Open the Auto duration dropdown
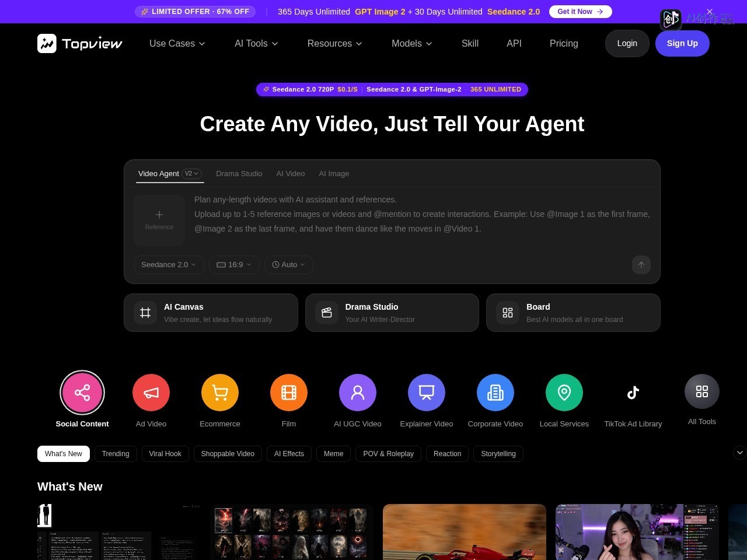747x560 pixels. [289, 265]
